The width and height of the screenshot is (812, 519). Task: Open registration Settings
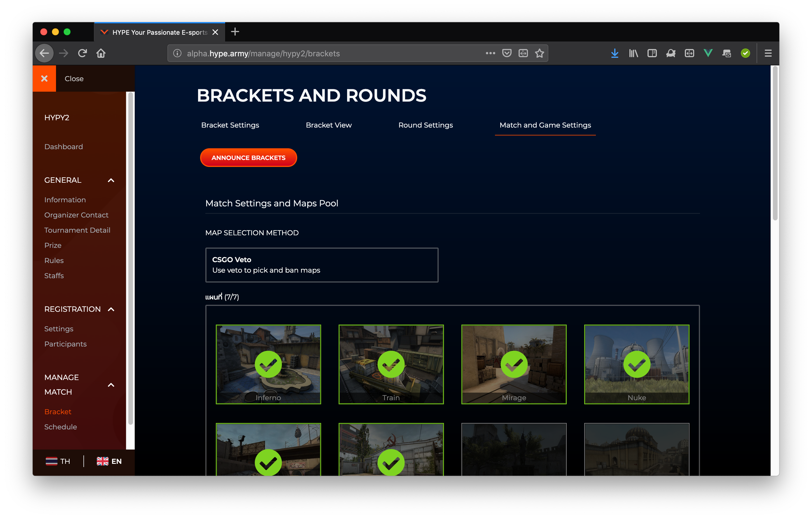coord(59,329)
